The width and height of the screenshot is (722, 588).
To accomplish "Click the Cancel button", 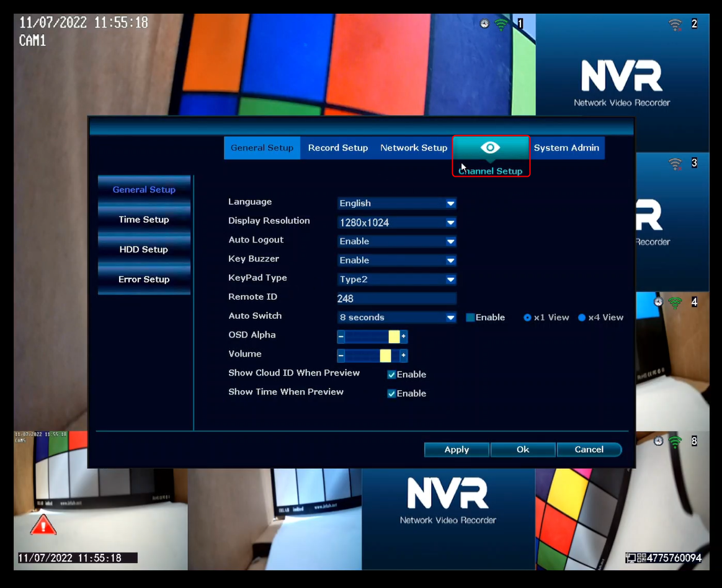I will pyautogui.click(x=589, y=450).
